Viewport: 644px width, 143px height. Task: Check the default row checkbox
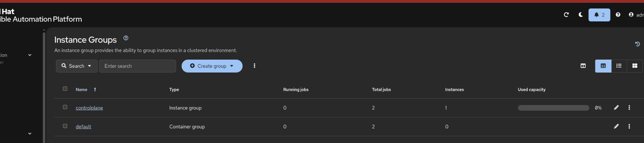point(65,126)
